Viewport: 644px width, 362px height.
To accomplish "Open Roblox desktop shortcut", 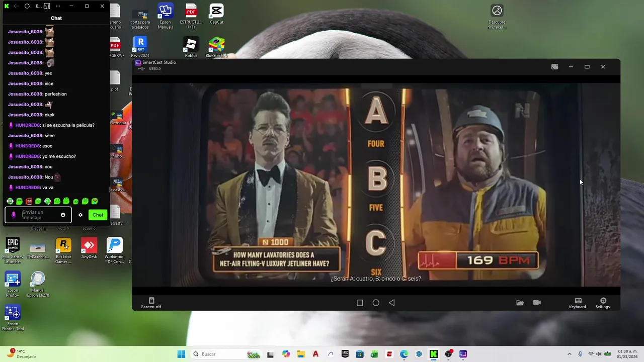I will [x=191, y=48].
